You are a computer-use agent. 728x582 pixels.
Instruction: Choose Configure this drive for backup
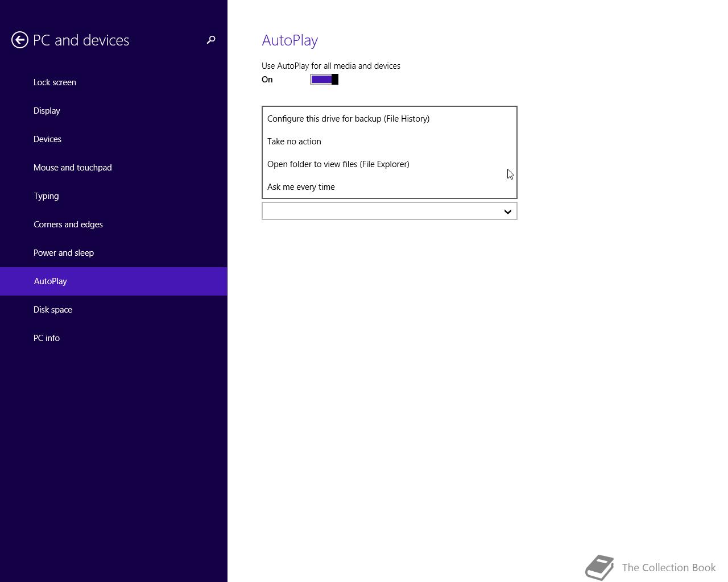[x=389, y=119]
